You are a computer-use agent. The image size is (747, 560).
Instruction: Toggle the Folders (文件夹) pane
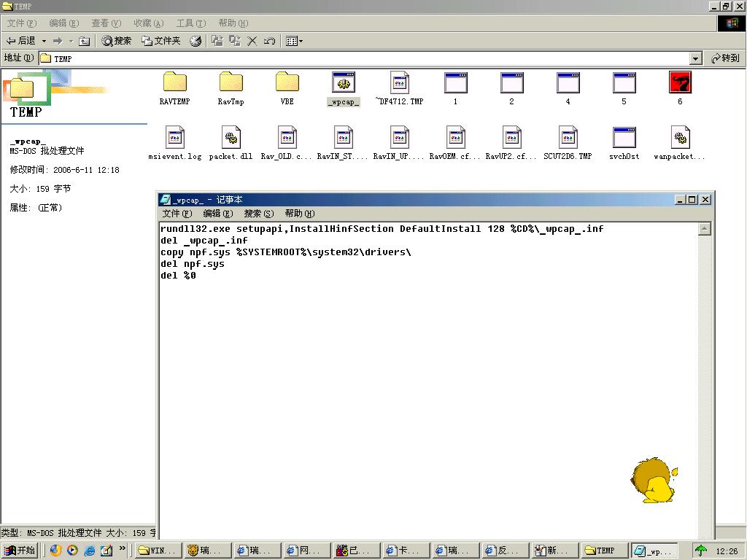click(161, 41)
